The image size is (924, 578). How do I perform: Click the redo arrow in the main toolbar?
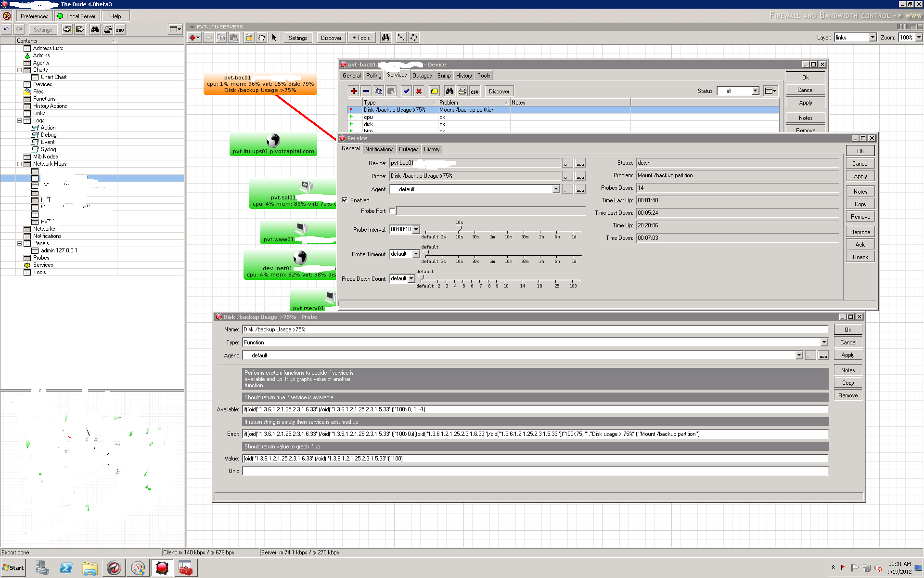[19, 29]
